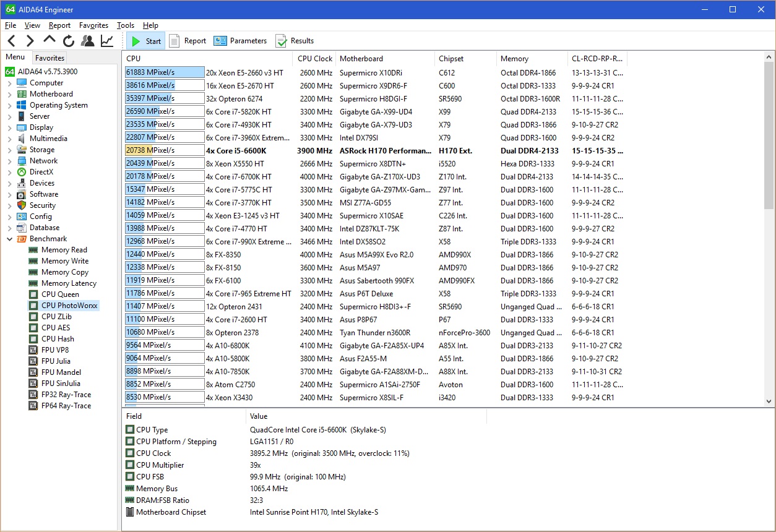Select the DRAM:FSB Ratio field row

[x=304, y=500]
